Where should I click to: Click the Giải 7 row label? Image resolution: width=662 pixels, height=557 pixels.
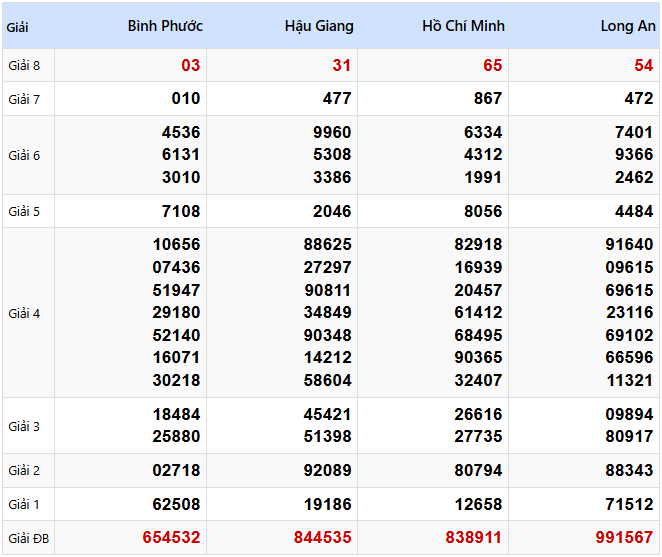tap(24, 99)
